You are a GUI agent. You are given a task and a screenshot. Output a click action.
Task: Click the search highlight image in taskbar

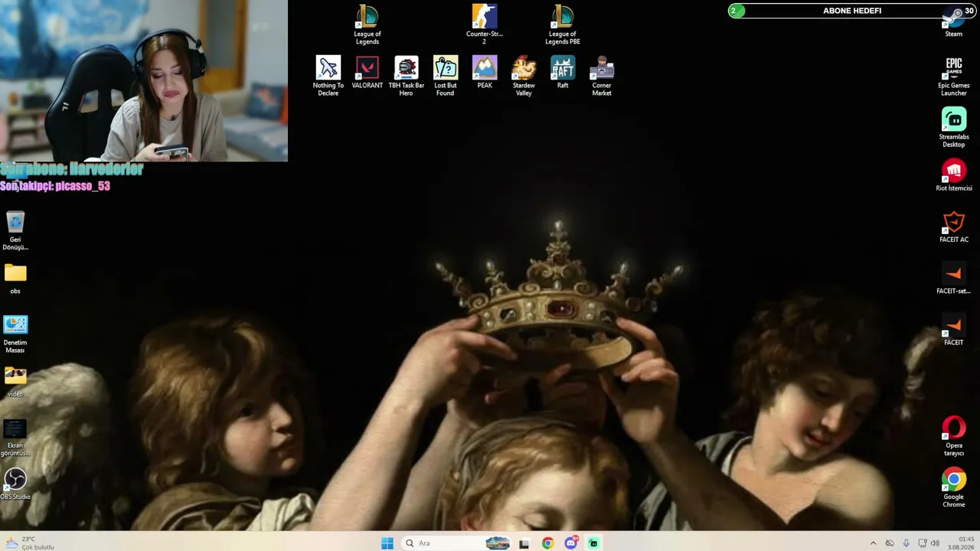point(498,543)
